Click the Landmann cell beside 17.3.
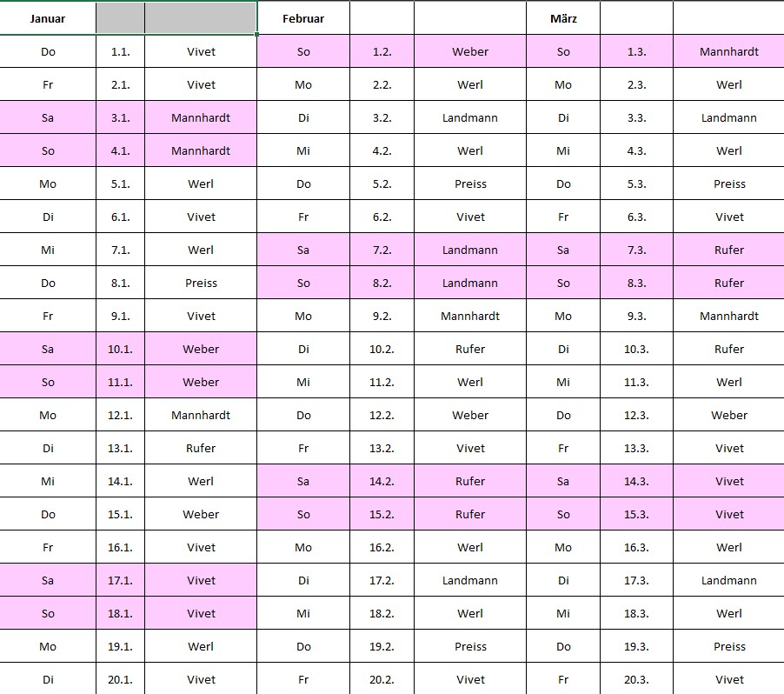This screenshot has height=694, width=784. tap(729, 580)
